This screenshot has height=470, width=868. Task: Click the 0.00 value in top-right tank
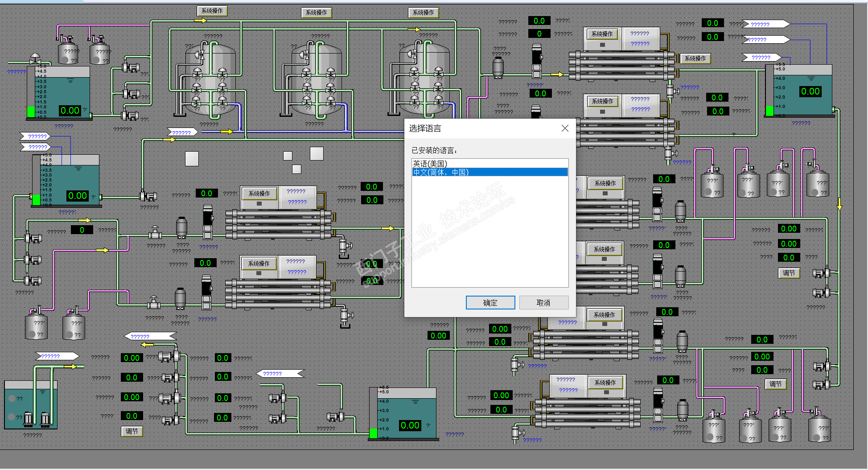point(810,91)
